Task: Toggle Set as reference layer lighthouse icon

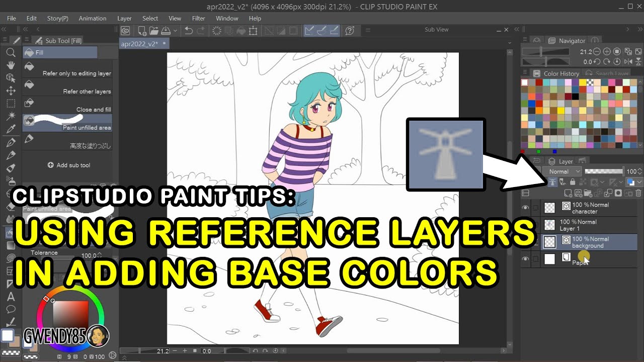Action: pos(552,182)
